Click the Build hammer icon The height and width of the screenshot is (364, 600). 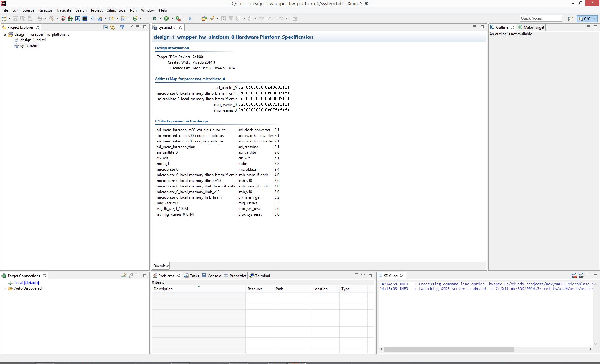point(52,18)
